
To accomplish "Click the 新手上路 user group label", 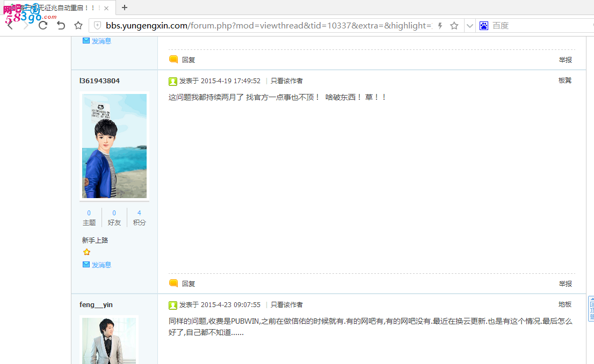I will (x=95, y=240).
